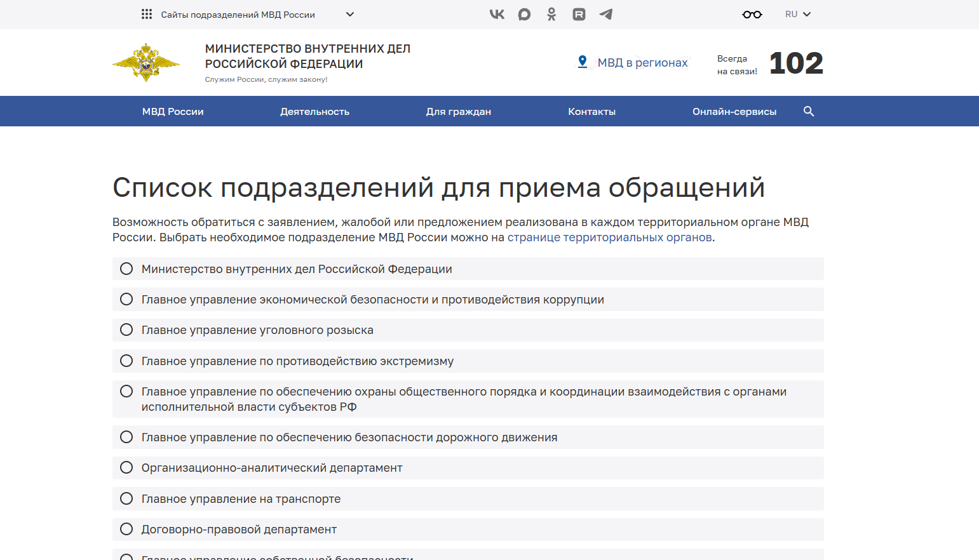Follow the странице территориальных органов link
Image resolution: width=979 pixels, height=560 pixels.
[609, 237]
